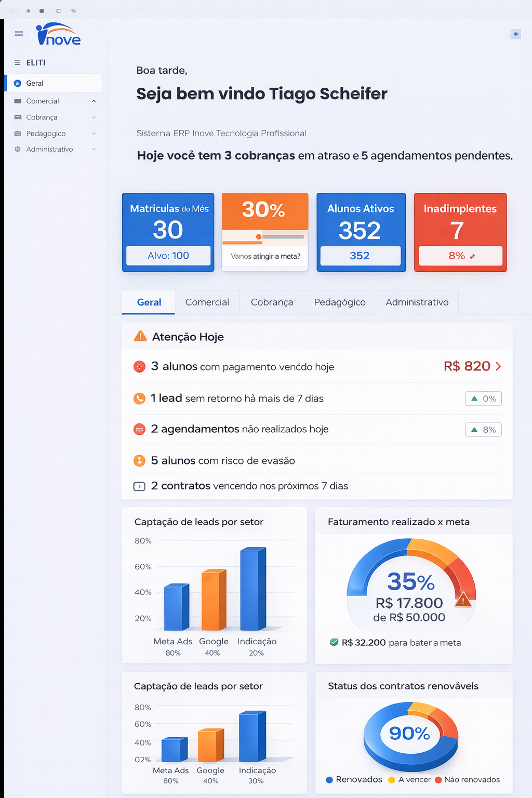Select the Geral tab
The image size is (532, 798).
[x=149, y=302]
